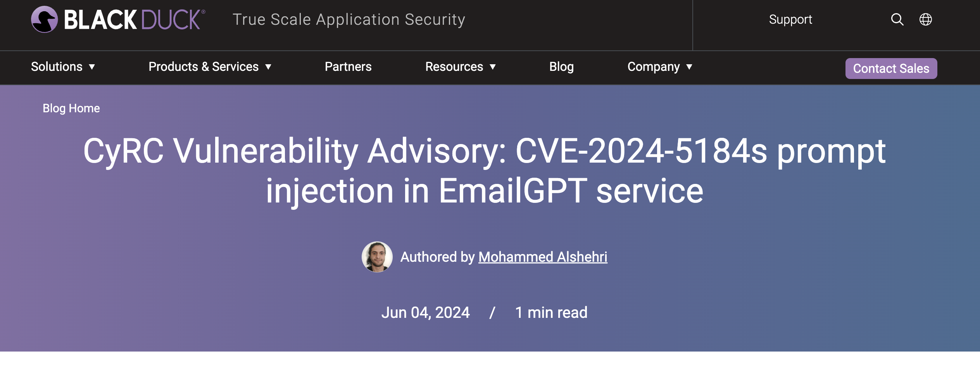Screen dimensions: 980x374
Task: Click the '1 min read' label
Action: point(551,312)
